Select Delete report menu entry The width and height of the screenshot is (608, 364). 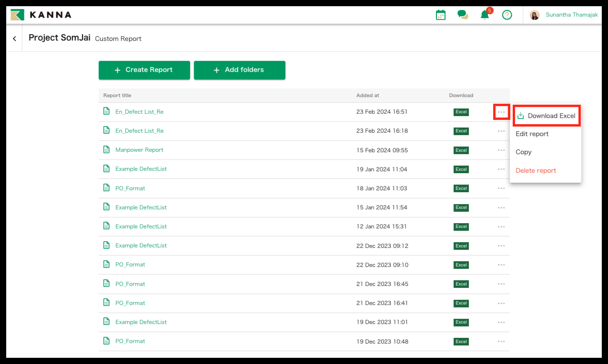536,171
